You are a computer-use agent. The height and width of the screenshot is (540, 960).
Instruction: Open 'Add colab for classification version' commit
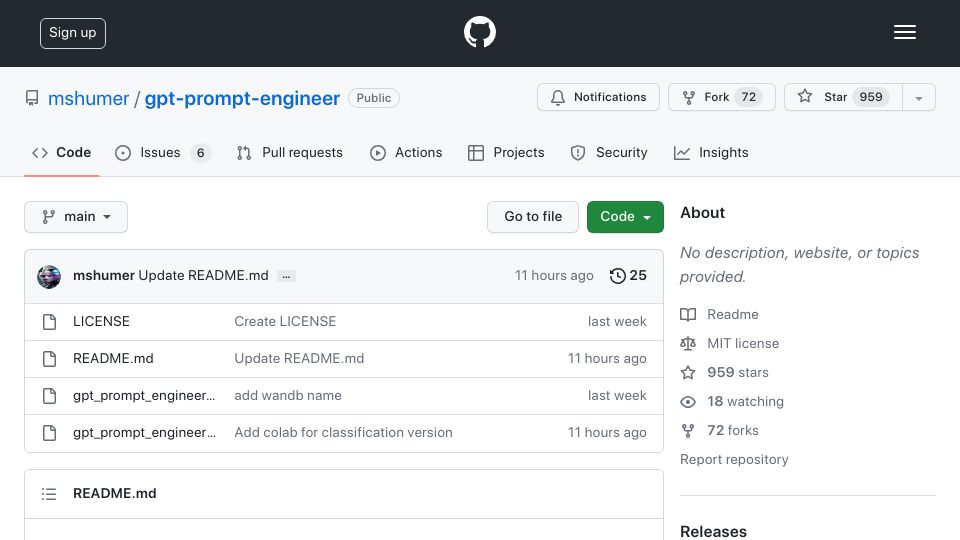point(343,432)
